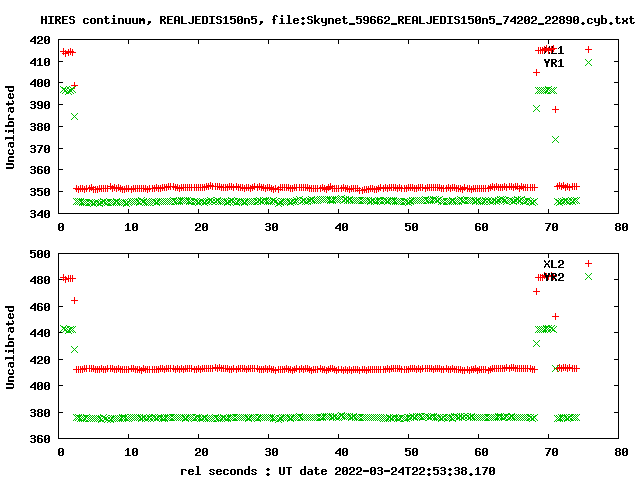Click the 360 tick label on bottom plot

pyautogui.click(x=40, y=439)
